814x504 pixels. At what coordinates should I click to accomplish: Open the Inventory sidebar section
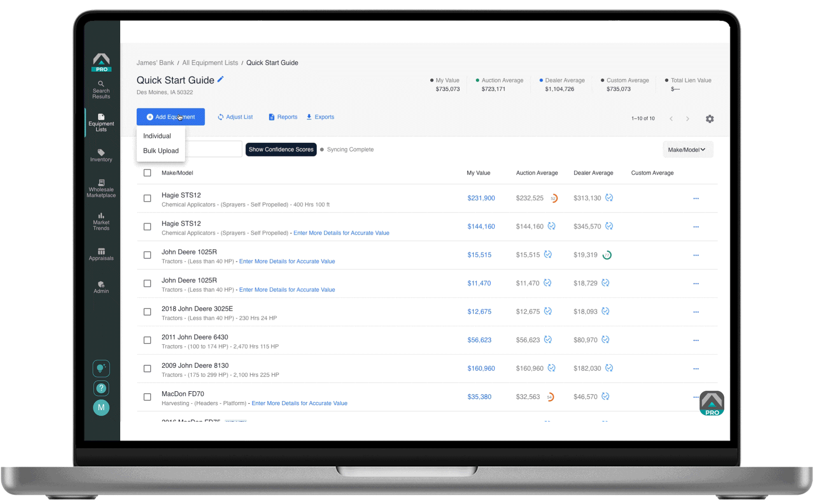click(101, 156)
